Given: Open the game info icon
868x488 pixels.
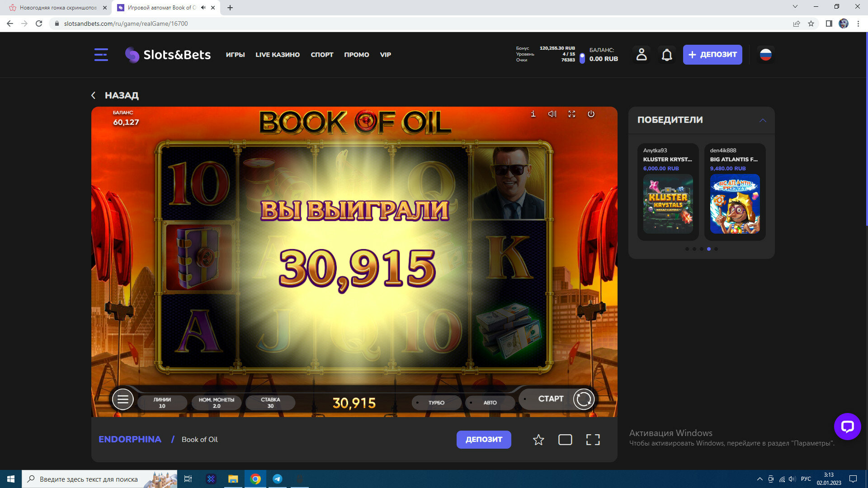Looking at the screenshot, I should pos(533,114).
